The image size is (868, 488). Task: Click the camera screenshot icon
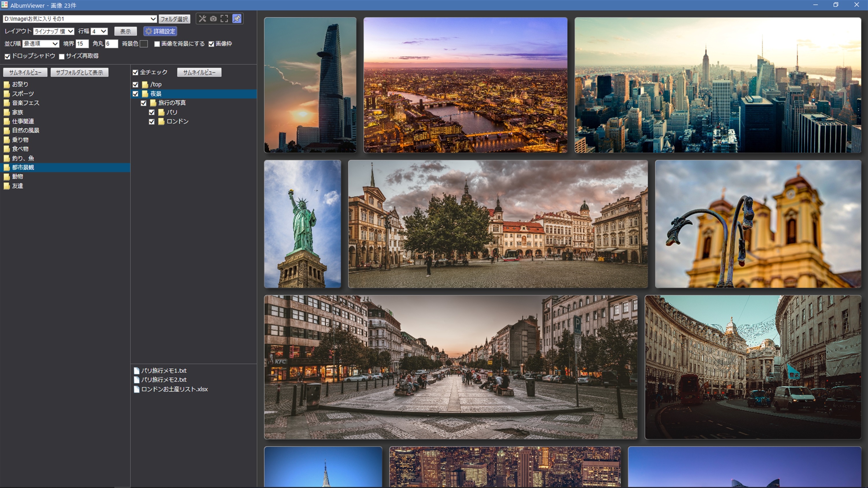pos(213,19)
